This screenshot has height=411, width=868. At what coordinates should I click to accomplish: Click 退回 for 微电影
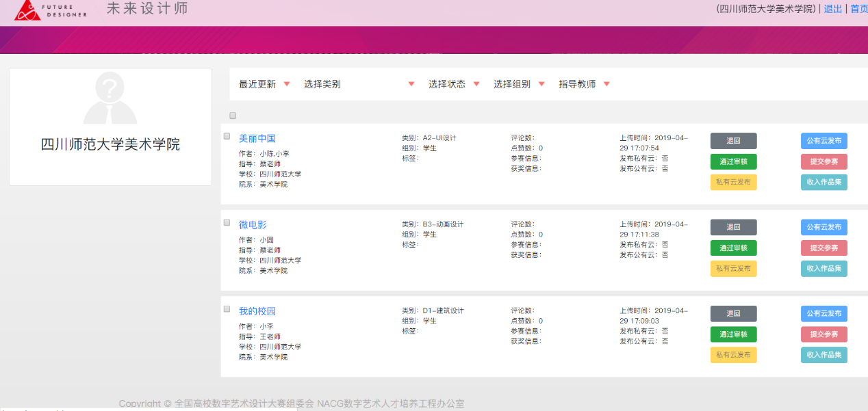point(734,227)
